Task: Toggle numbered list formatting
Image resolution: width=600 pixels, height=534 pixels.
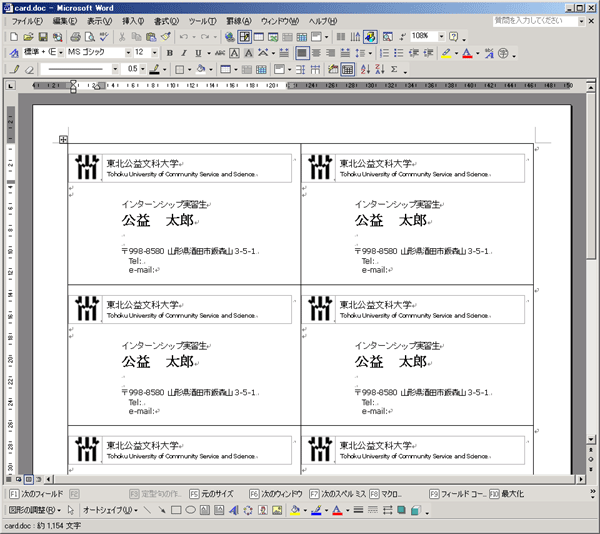Action: tap(385, 53)
